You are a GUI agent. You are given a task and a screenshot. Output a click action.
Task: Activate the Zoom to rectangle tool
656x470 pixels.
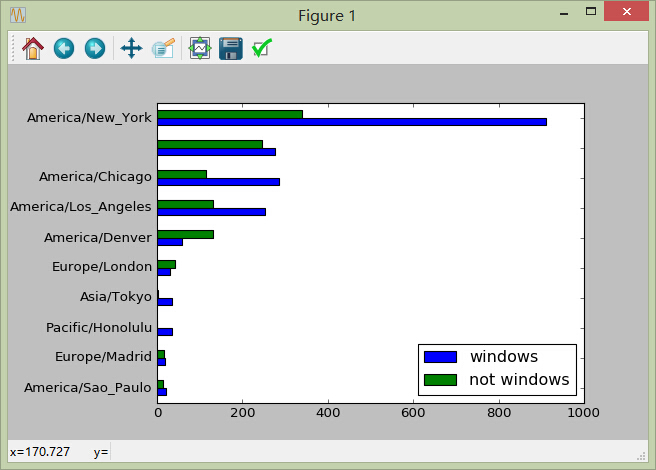click(163, 49)
